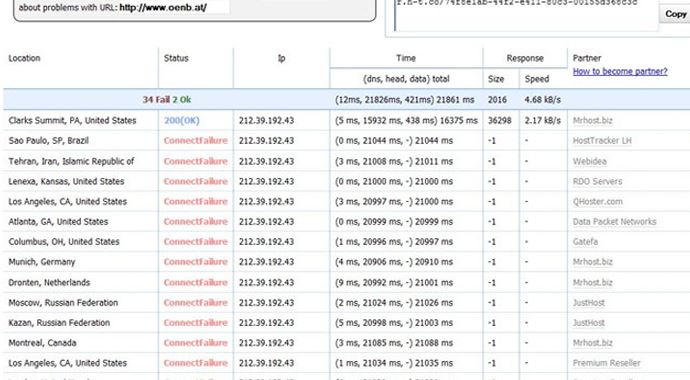Click the '34 Fail 2 Ok' summary

coord(167,100)
